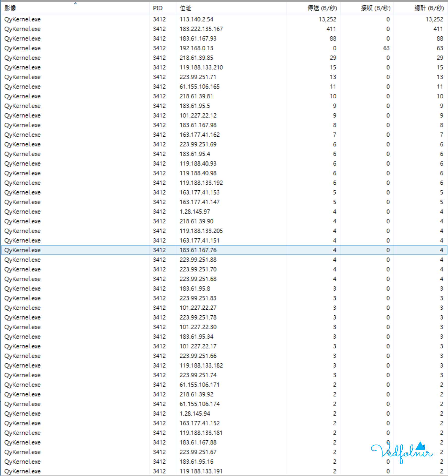448x476 pixels.
Task: Sort by 總計 (B/秒) column header
Action: pyautogui.click(x=420, y=8)
